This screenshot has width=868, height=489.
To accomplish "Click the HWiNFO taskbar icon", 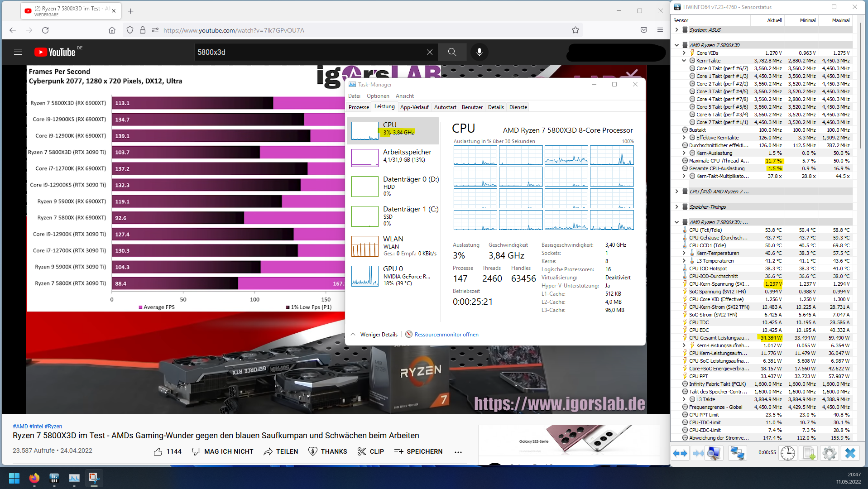I will pyautogui.click(x=54, y=478).
